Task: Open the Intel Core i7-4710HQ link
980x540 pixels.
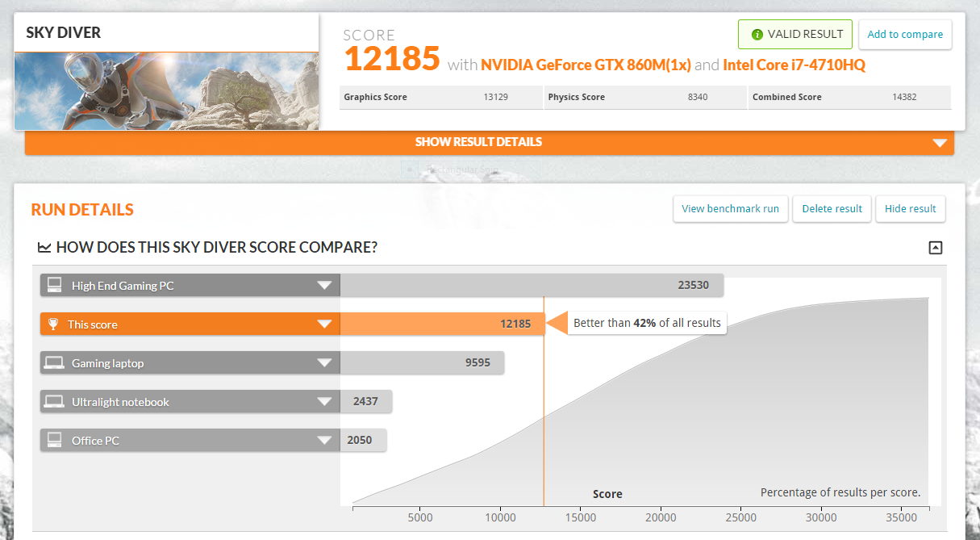Action: [x=794, y=65]
